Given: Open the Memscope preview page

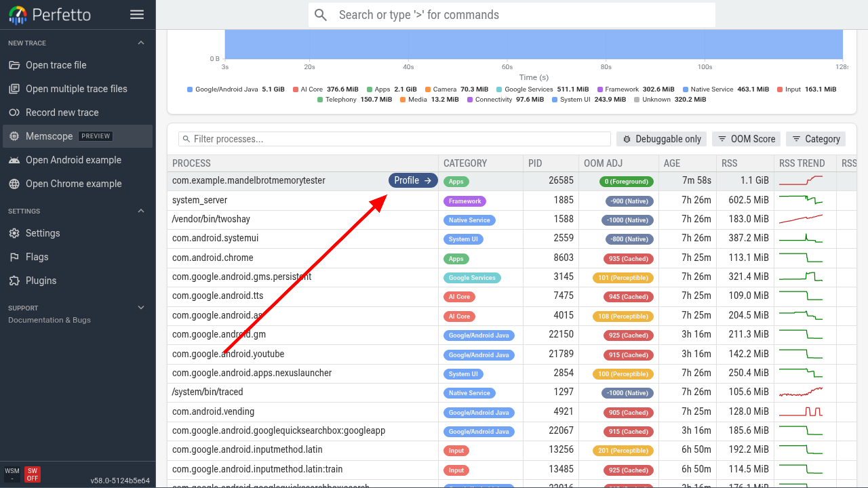Looking at the screenshot, I should (x=77, y=136).
